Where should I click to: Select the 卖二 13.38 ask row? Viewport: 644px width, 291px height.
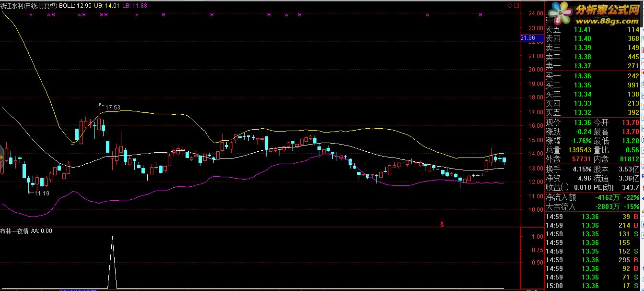(x=593, y=57)
